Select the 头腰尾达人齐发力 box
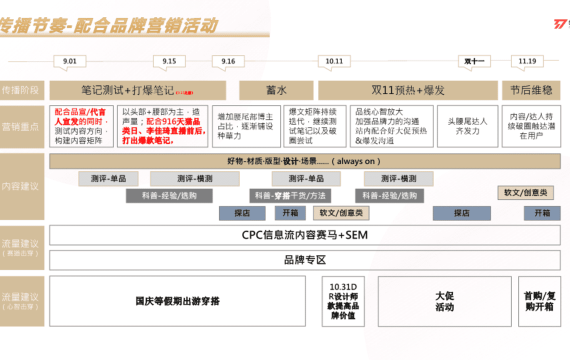 (x=467, y=126)
